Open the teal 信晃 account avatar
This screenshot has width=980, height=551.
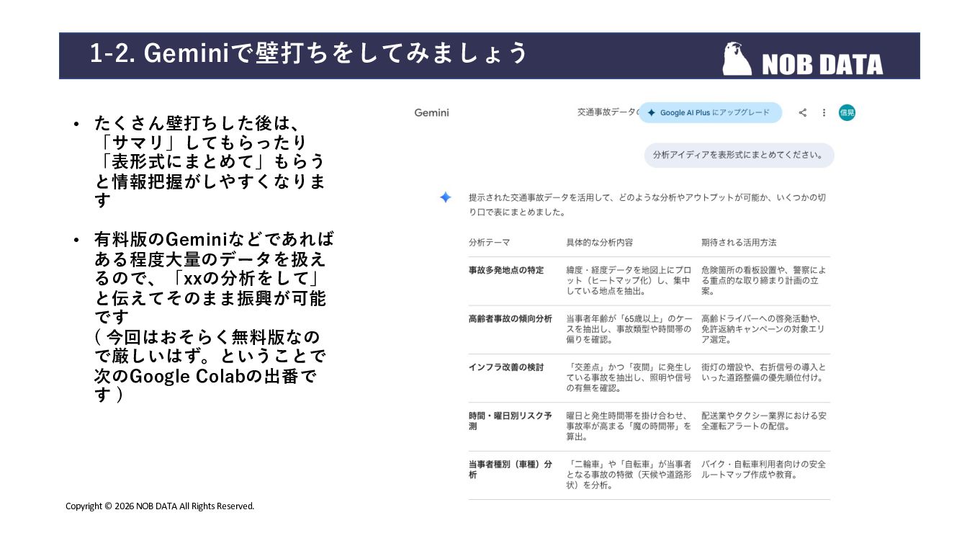point(847,112)
